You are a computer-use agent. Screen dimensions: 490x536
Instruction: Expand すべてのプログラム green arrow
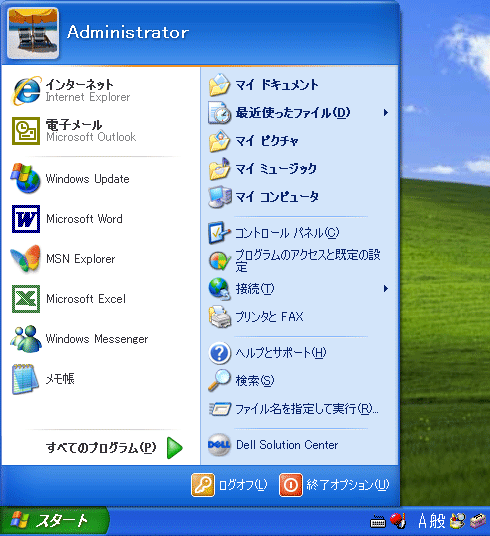point(175,448)
